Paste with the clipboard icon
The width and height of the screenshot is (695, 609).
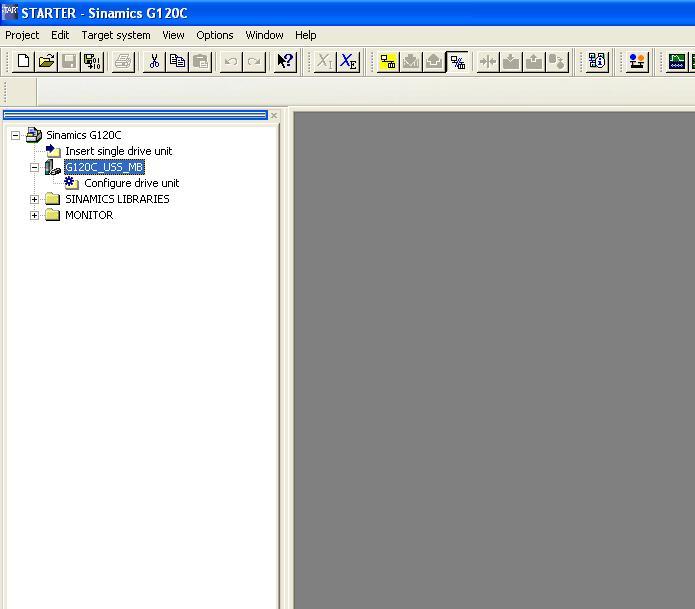[x=200, y=61]
